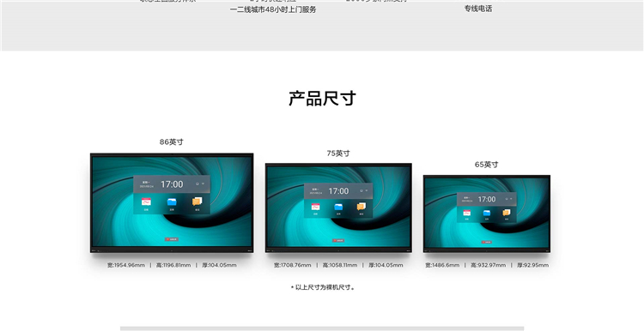Expand the small arrow beside 17:00 on the 86-inch screen
The image size is (644, 331).
(203, 184)
